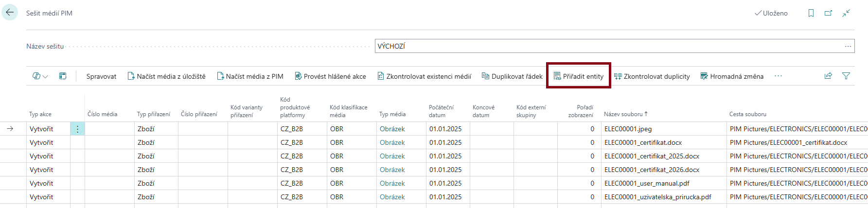Open lookup ellipsis in Název sešitu field
The width and height of the screenshot is (868, 208).
click(x=848, y=46)
